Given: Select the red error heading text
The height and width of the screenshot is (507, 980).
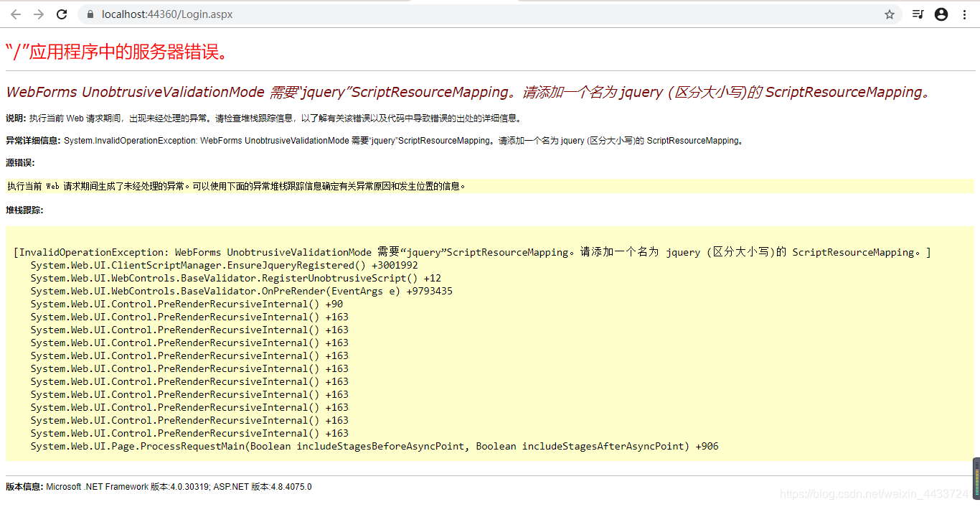Looking at the screenshot, I should pyautogui.click(x=115, y=53).
